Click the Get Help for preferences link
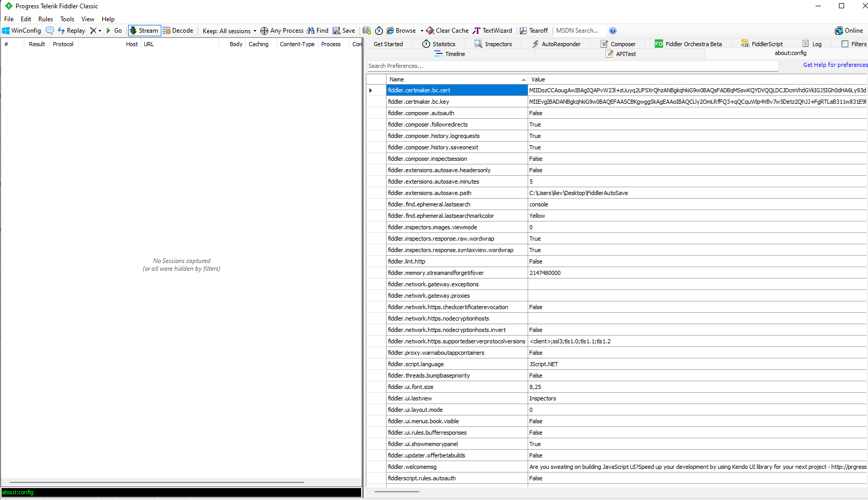The image size is (868, 500). point(834,65)
